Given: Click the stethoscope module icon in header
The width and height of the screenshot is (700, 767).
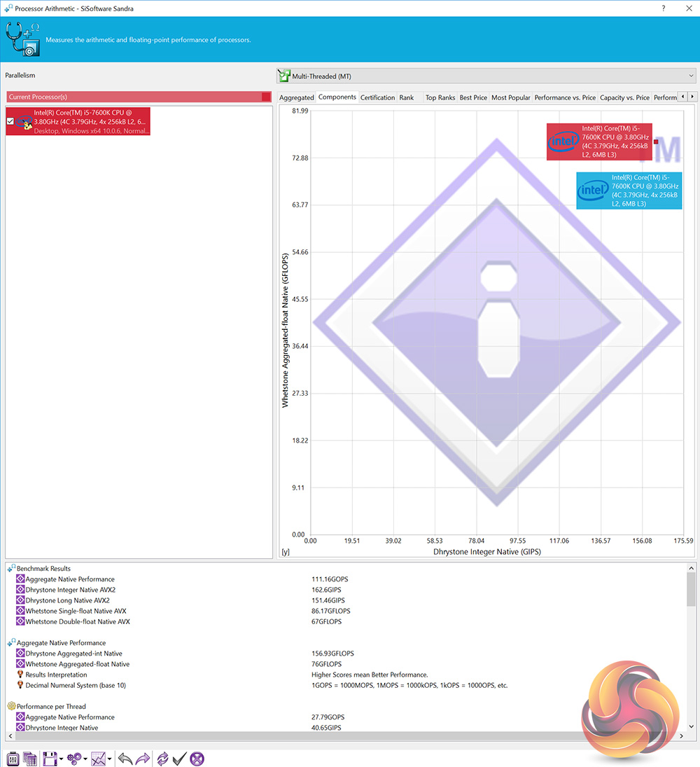Looking at the screenshot, I should click(22, 39).
